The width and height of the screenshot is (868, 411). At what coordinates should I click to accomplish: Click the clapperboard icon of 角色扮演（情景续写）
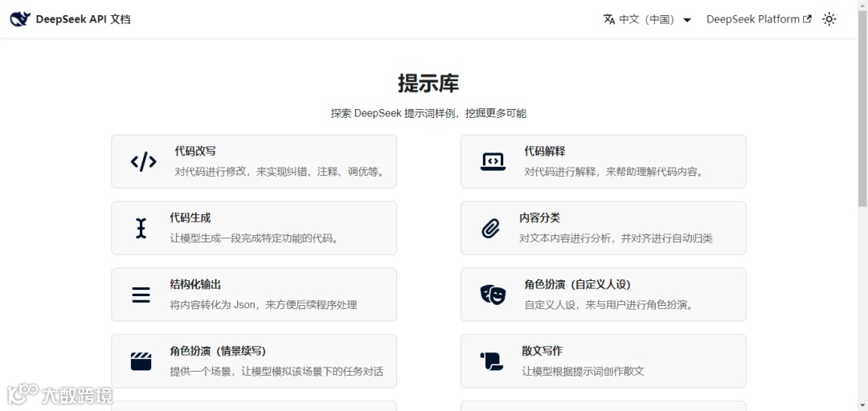coord(141,361)
